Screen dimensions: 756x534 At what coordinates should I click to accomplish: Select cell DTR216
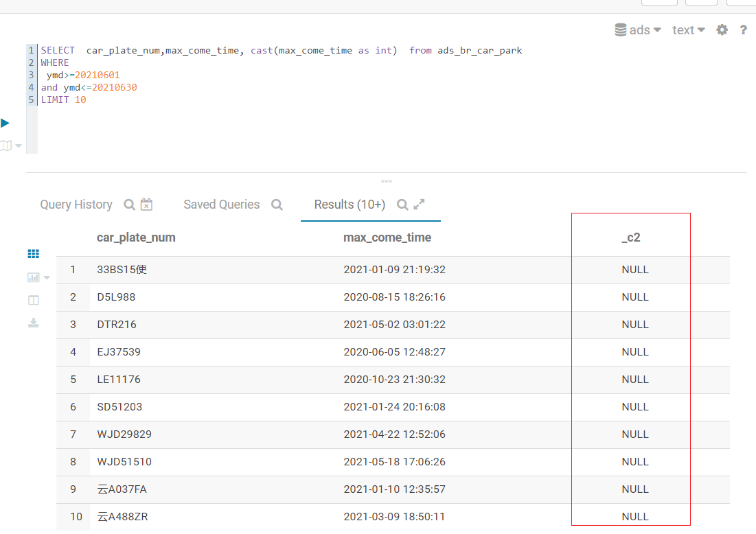[x=117, y=325]
